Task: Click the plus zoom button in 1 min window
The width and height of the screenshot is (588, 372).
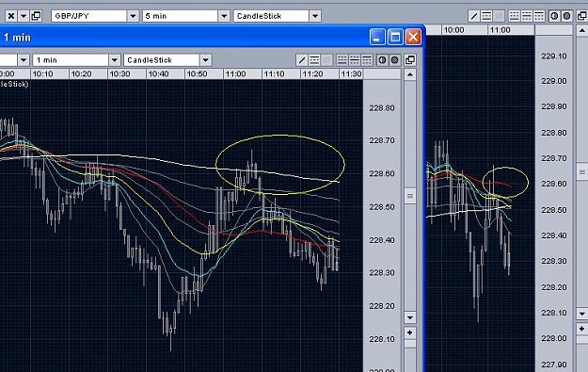Action: [410, 332]
